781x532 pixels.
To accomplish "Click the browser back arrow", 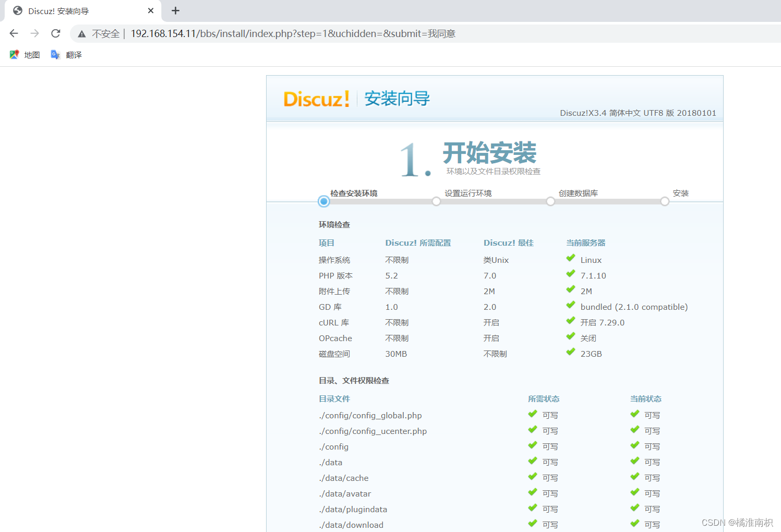I will [14, 33].
